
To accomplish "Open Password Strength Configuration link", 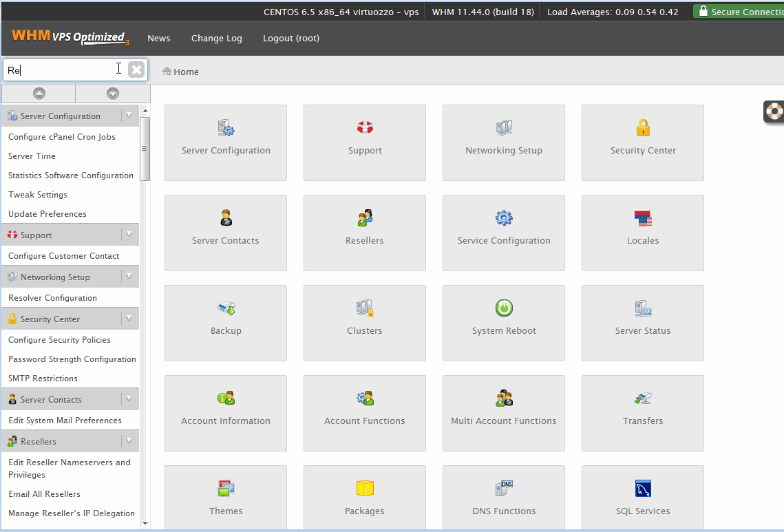I will (x=72, y=359).
